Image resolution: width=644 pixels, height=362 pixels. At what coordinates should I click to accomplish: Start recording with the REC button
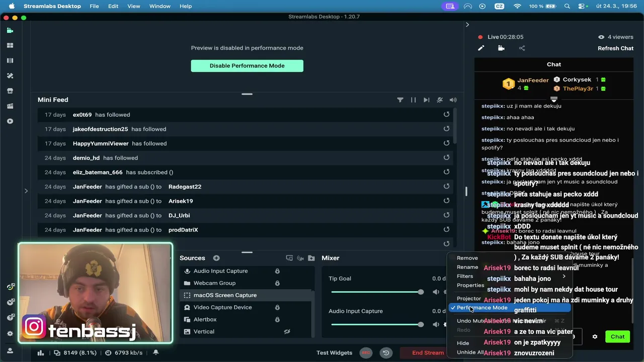(366, 353)
